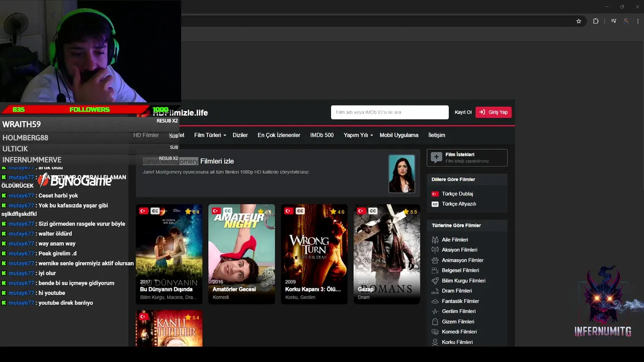Click the CC icon beside Türkçe Altyazılı
Image resolution: width=644 pixels, height=362 pixels.
[x=435, y=204]
